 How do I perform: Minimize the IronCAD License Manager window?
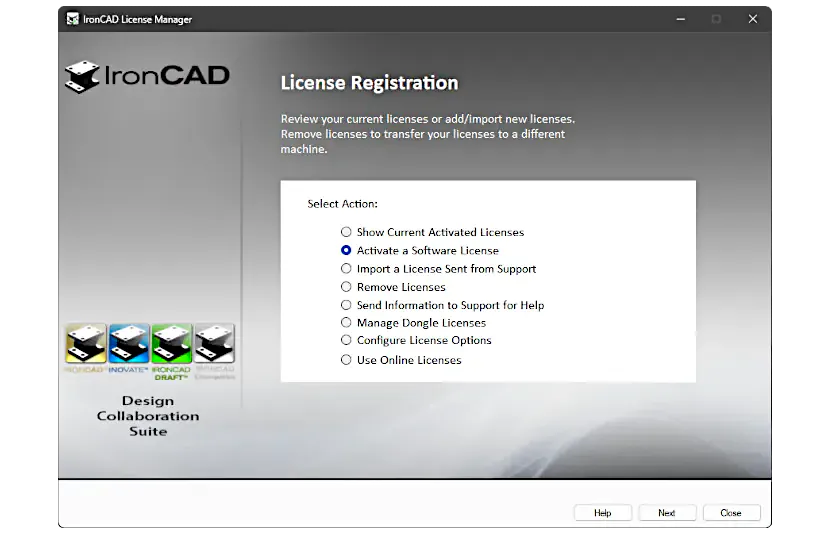680,19
